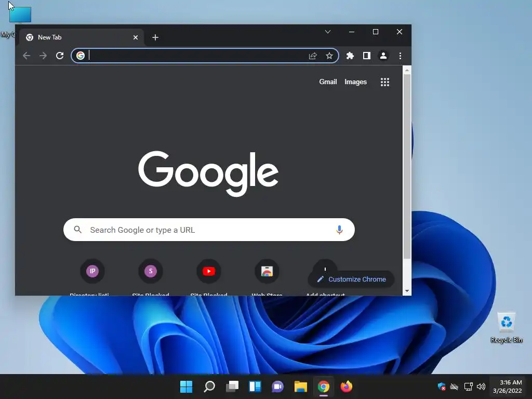Open the share this page icon
Viewport: 532px width, 399px height.
click(x=312, y=56)
